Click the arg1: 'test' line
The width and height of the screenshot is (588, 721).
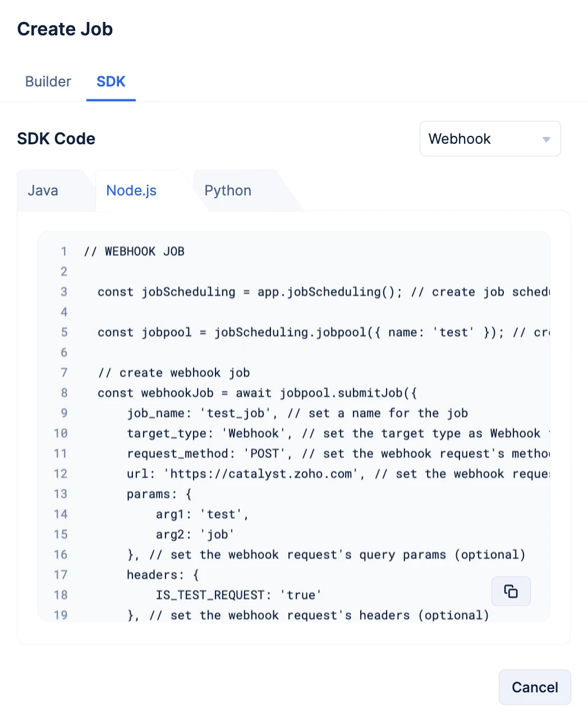pos(202,514)
